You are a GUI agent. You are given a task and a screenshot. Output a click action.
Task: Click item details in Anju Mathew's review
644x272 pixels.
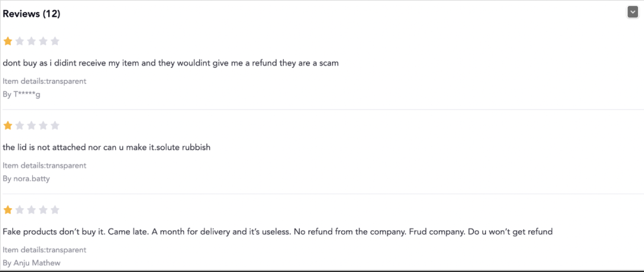45,250
